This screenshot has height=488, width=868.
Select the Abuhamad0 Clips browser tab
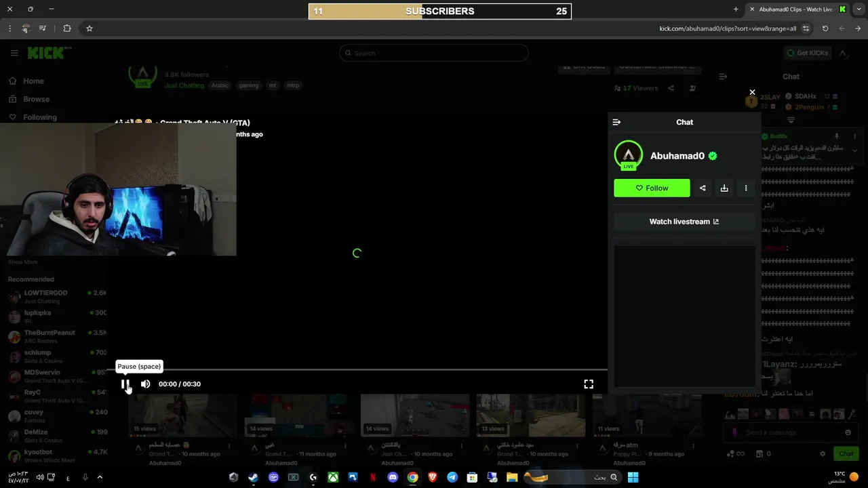(797, 9)
